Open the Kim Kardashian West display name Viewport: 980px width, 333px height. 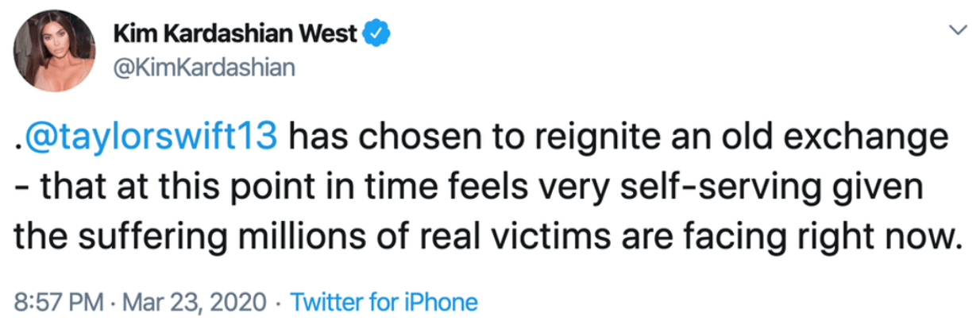[235, 36]
